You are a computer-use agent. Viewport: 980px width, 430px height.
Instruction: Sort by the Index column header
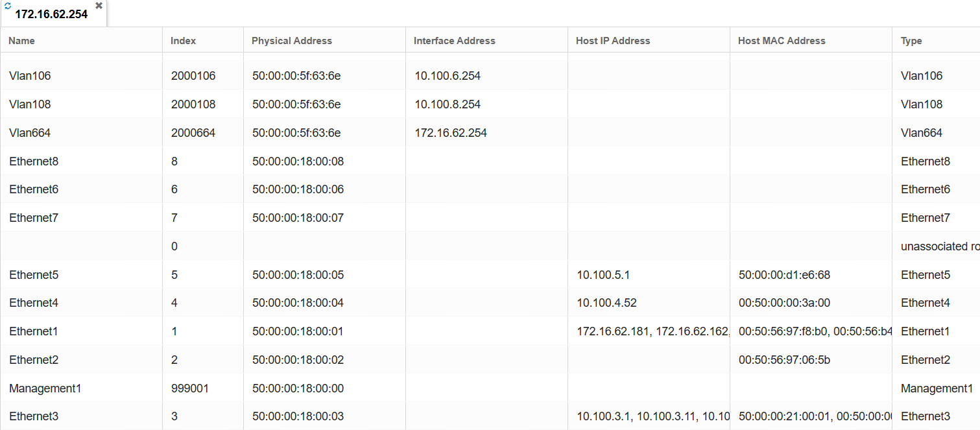click(x=184, y=40)
